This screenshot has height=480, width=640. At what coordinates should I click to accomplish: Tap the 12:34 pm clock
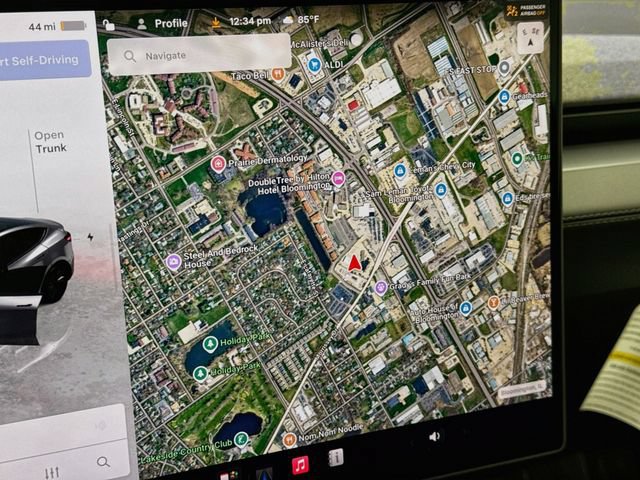pos(250,21)
